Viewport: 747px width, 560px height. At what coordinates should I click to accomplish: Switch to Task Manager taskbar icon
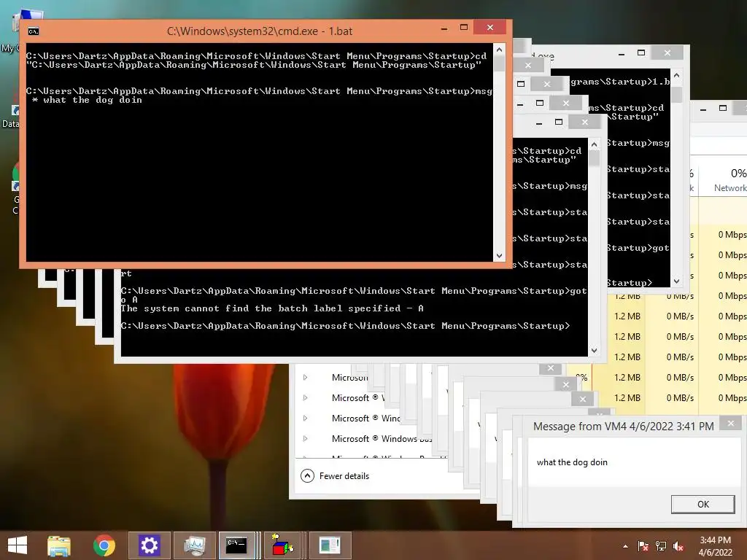[x=195, y=545]
